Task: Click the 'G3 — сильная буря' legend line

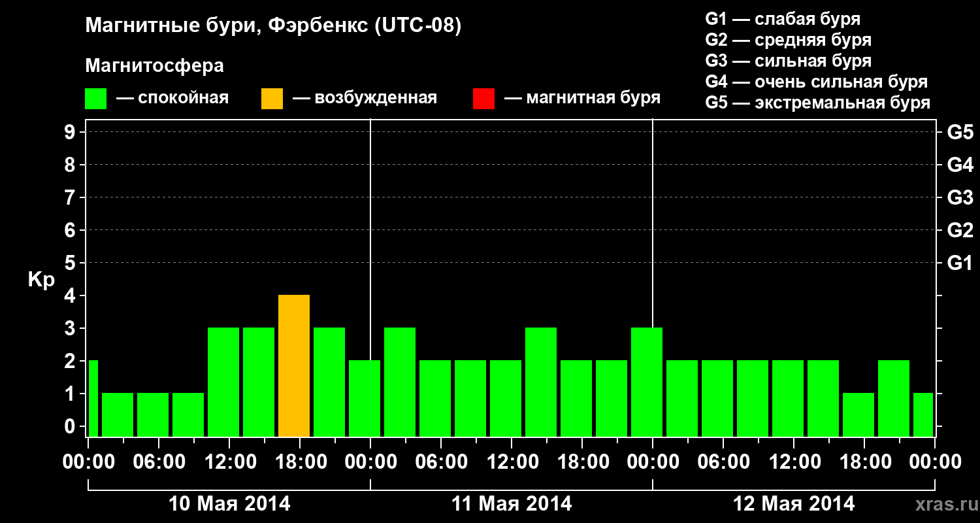Action: pyautogui.click(x=789, y=61)
